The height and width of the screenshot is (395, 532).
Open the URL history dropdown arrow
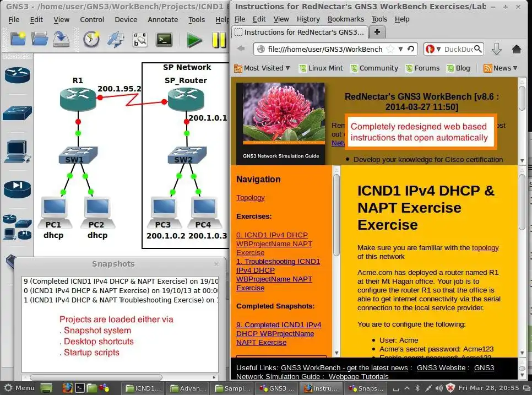click(x=401, y=49)
